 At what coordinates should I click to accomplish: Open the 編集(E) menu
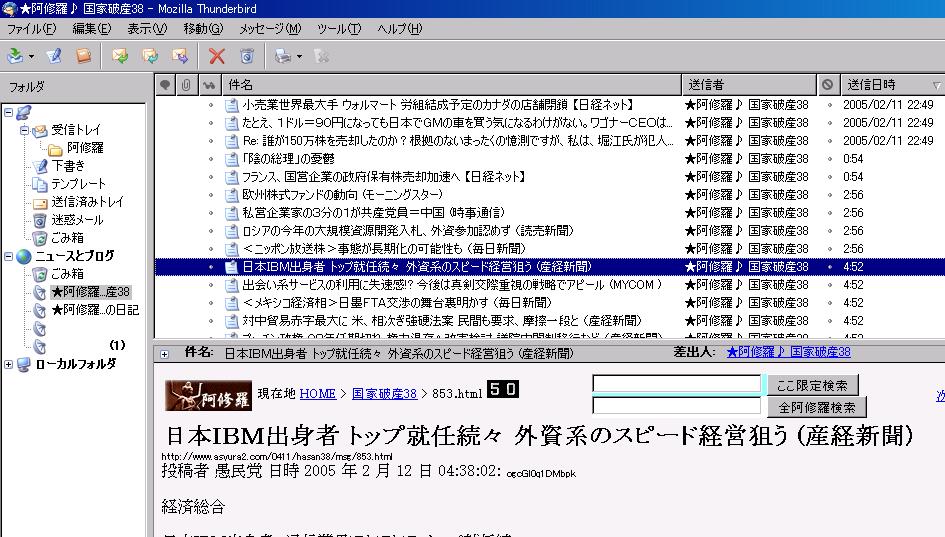pyautogui.click(x=92, y=28)
